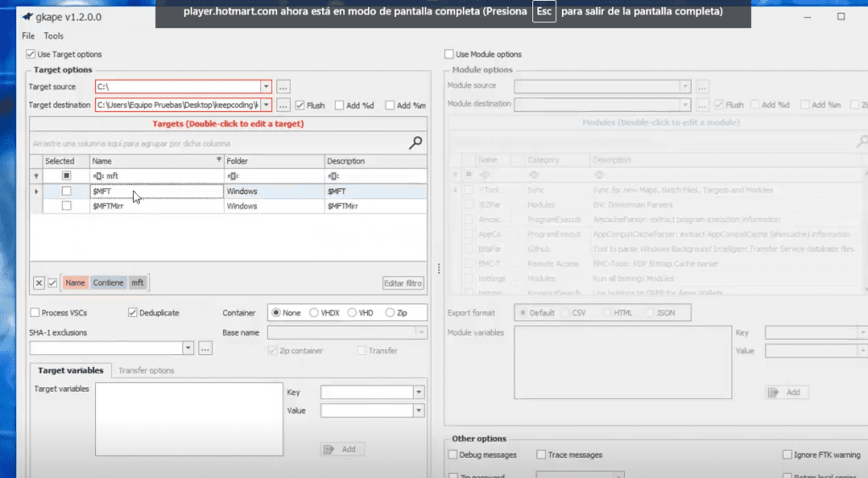
Task: Select the $MFT target checkbox
Action: coord(66,191)
